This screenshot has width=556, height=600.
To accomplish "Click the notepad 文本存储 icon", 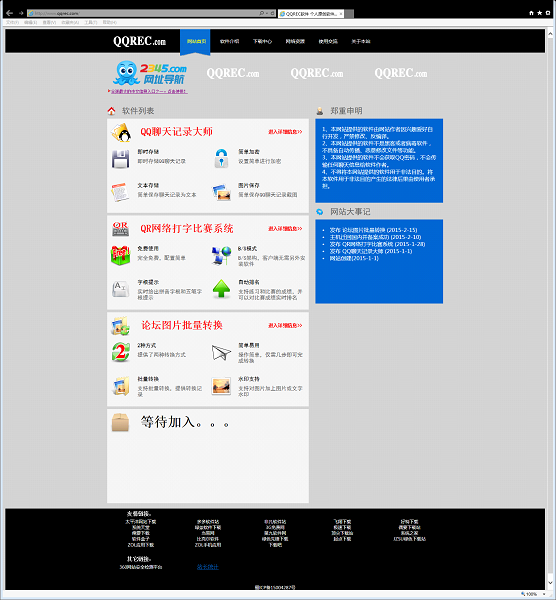I will [x=120, y=192].
